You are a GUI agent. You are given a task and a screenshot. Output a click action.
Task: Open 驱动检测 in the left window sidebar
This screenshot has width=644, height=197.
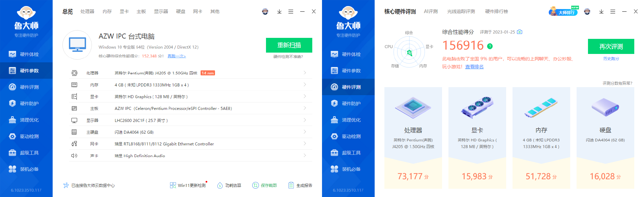point(26,136)
